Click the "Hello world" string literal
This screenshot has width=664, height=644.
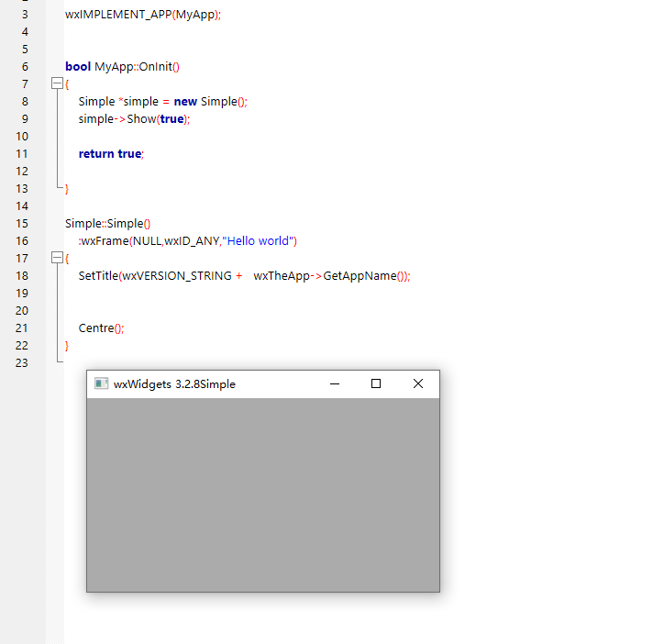[x=258, y=241]
